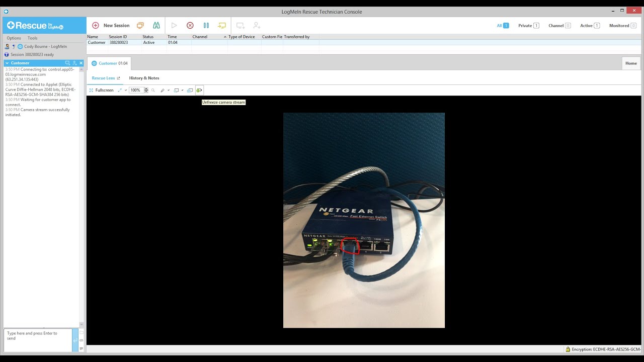Click the gray play session icon
This screenshot has width=644, height=362.
tap(174, 25)
